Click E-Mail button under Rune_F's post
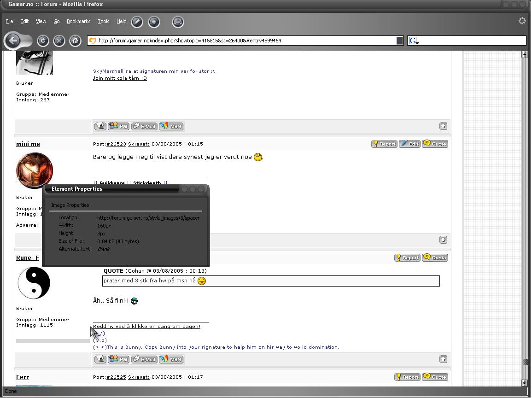 pyautogui.click(x=144, y=359)
